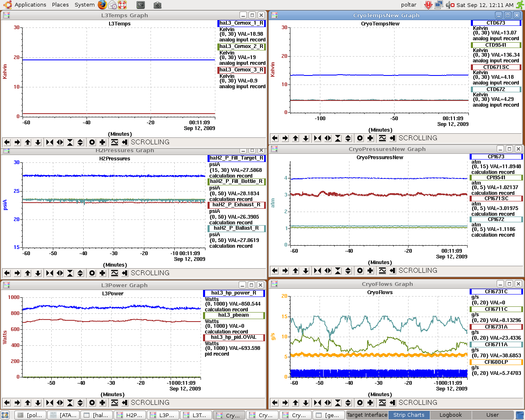This screenshot has height=420, width=525.
Task: Pan right in the CryoFlows graph
Action: 285,403
